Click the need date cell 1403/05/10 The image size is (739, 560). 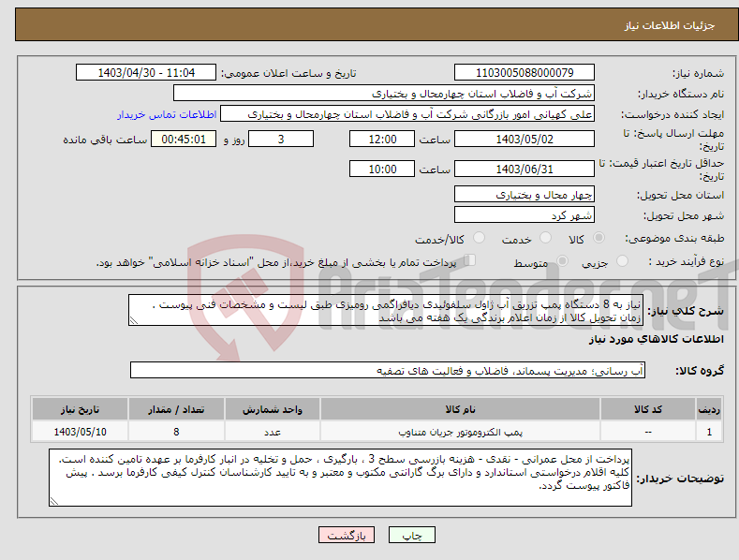tap(81, 432)
